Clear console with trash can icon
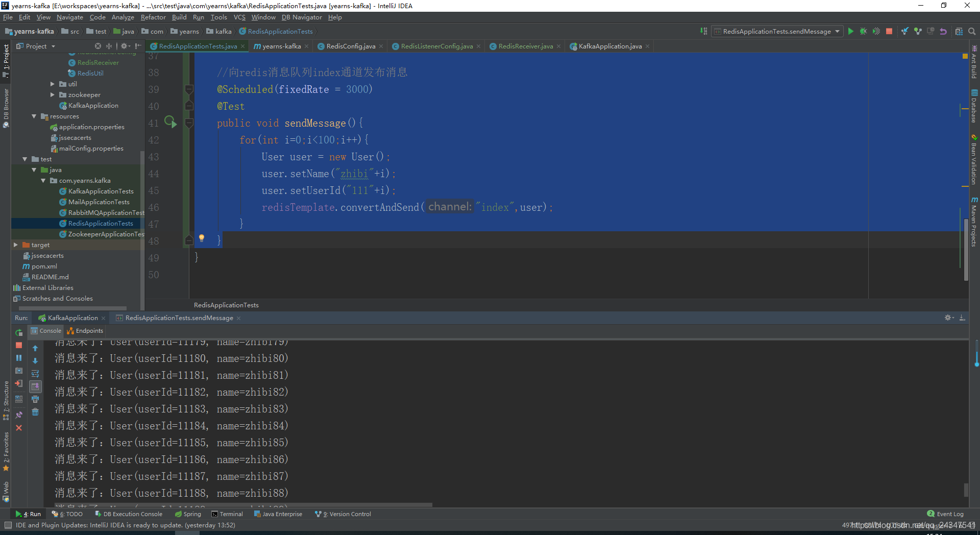 coord(35,412)
